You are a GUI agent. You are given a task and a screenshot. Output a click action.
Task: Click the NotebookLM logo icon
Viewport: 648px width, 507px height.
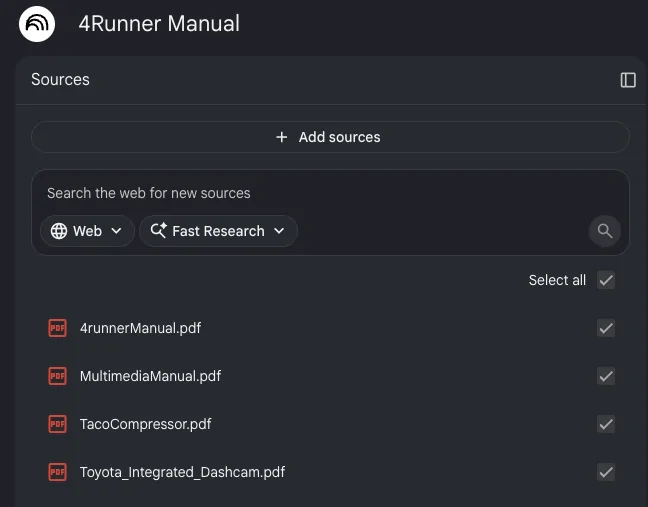(37, 24)
